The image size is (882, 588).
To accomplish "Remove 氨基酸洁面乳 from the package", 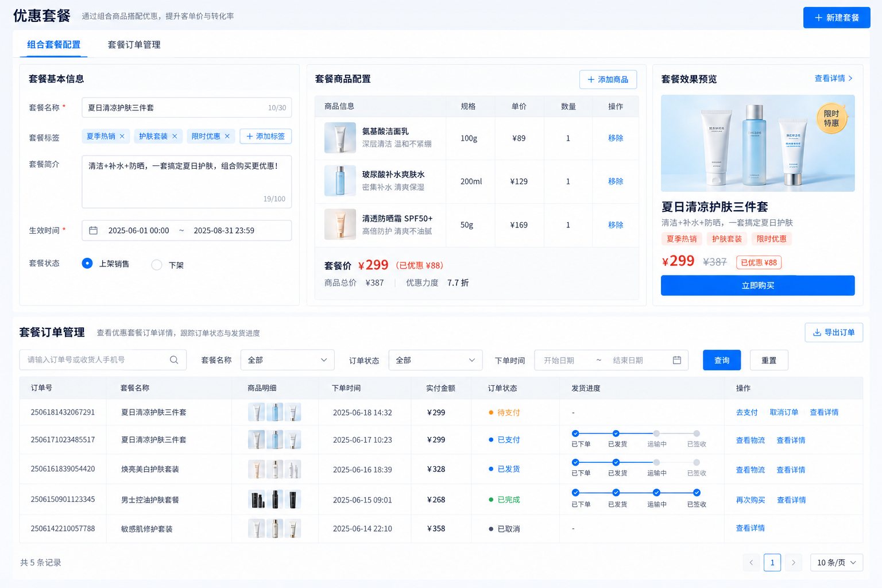I will tap(616, 138).
